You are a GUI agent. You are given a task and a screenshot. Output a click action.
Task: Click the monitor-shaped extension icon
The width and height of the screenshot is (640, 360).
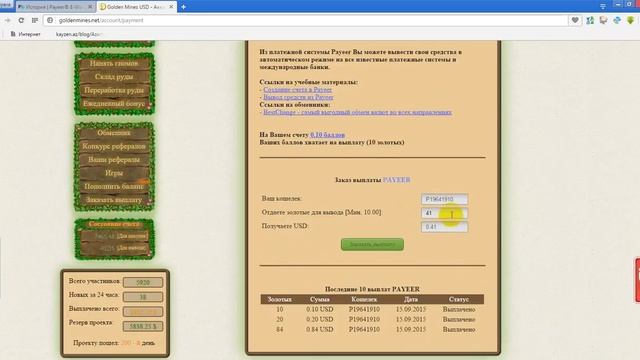tap(603, 20)
